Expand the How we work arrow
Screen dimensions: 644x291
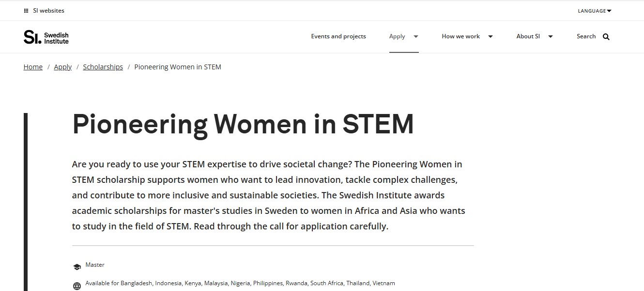click(491, 36)
